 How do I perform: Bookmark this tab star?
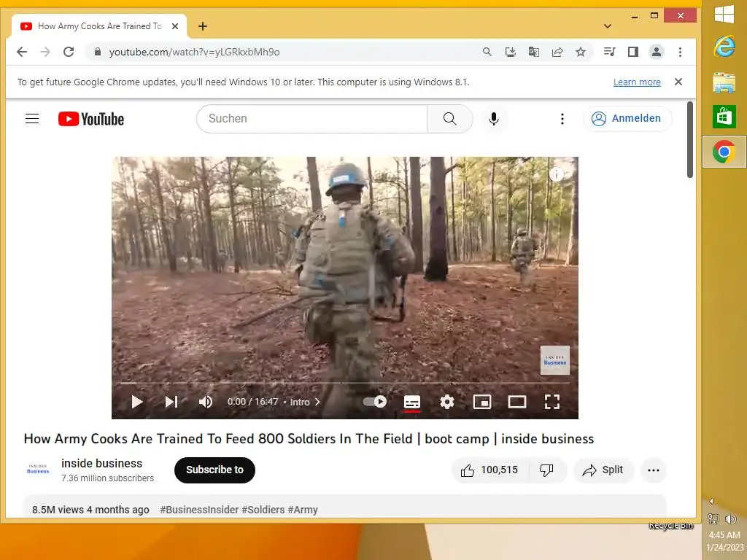(580, 52)
